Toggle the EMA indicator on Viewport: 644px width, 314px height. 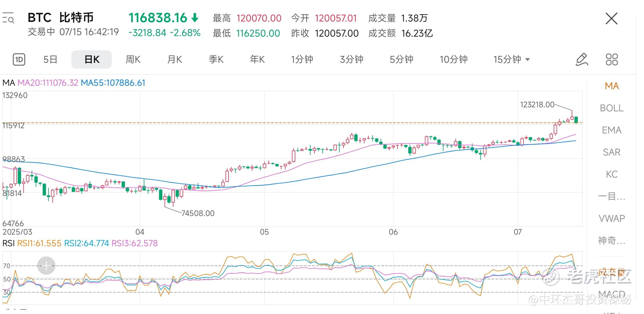(611, 130)
